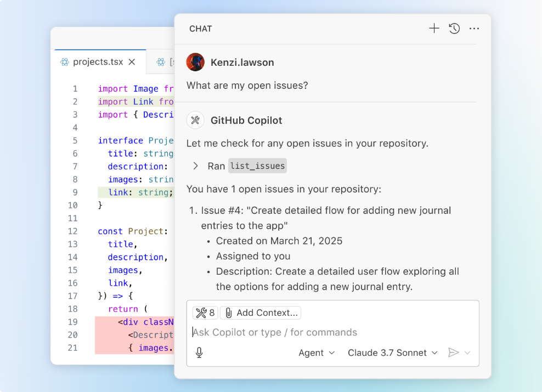Click line number 19 in editor gutter
The image size is (542, 392).
[72, 322]
